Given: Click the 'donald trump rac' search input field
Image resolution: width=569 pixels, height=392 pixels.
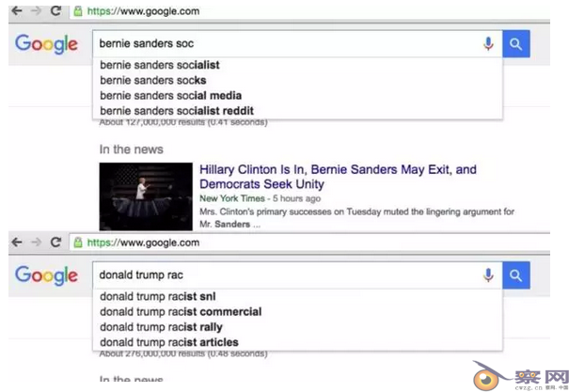Looking at the screenshot, I should point(287,275).
